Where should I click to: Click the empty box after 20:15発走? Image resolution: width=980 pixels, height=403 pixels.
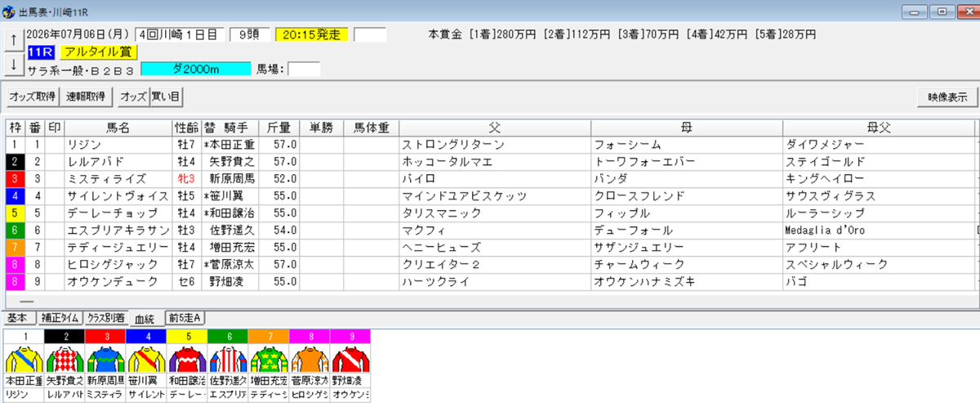pyautogui.click(x=369, y=35)
